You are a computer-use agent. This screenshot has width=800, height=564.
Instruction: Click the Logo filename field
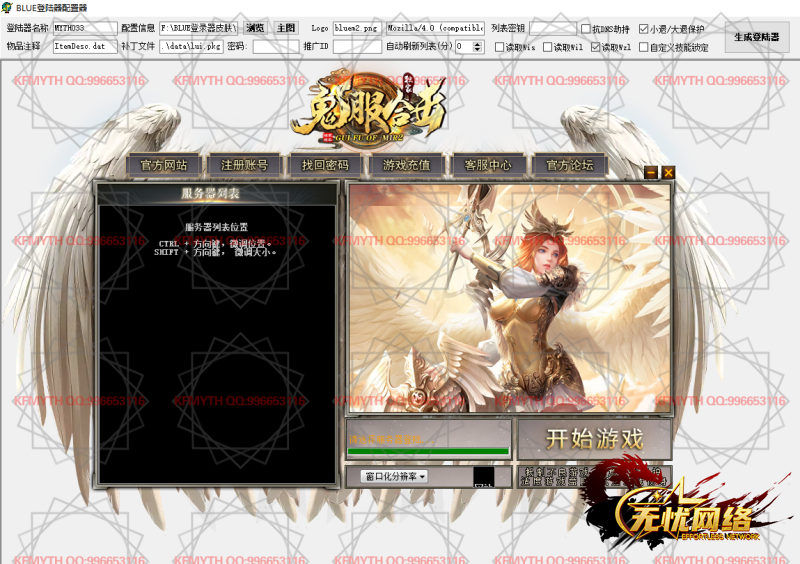(357, 28)
